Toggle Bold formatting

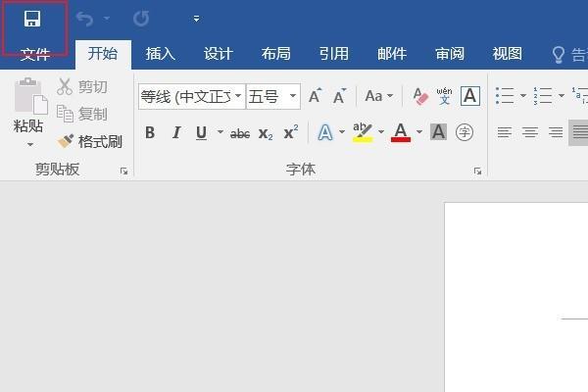150,132
